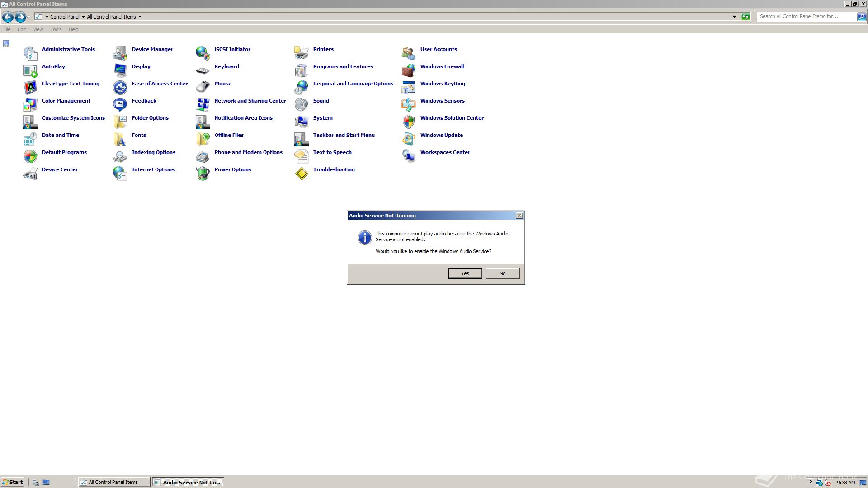Open the iSCSI Initiator icon
This screenshot has width=868, height=488.
point(203,53)
